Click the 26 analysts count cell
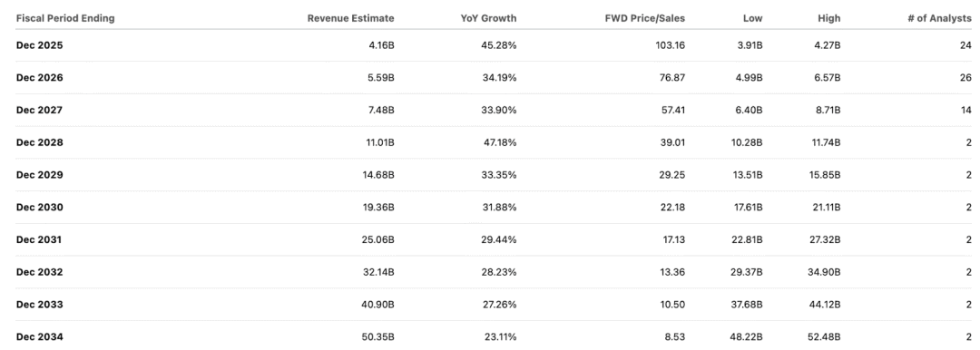 965,78
